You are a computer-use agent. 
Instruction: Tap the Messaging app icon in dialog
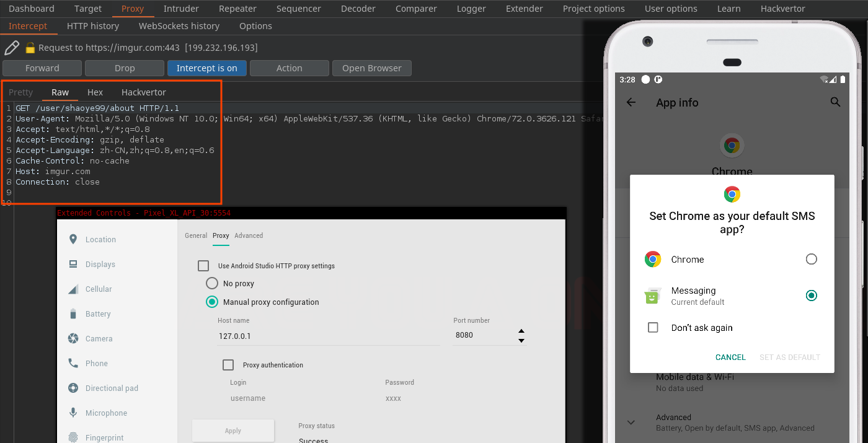tap(652, 296)
